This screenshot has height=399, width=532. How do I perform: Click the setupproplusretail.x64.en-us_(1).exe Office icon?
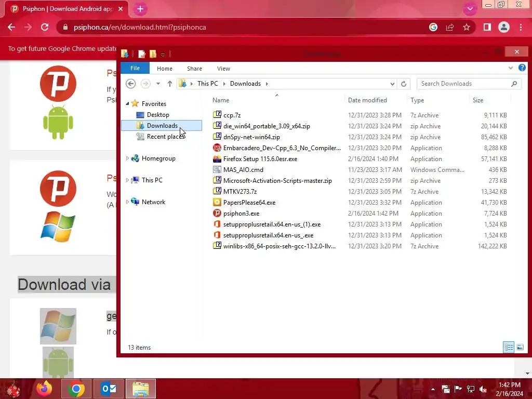coord(217,224)
